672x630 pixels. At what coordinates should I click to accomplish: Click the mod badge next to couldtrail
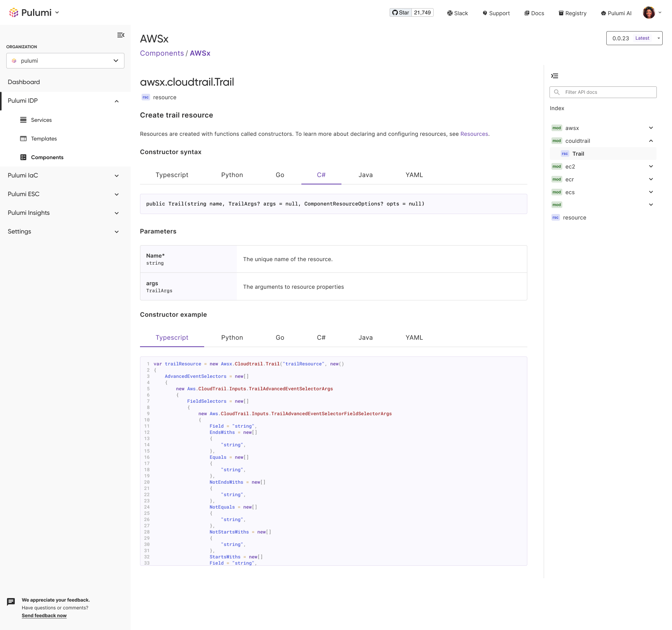557,141
